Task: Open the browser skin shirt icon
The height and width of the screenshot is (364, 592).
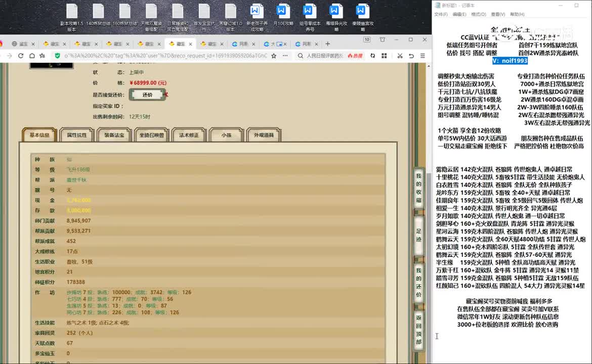Action: (x=383, y=39)
